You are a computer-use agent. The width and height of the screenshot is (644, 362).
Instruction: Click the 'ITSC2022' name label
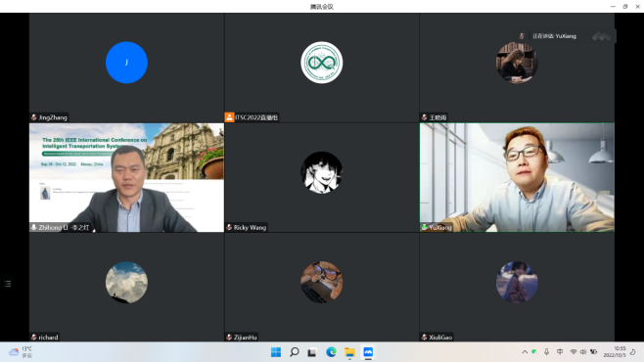pos(256,117)
